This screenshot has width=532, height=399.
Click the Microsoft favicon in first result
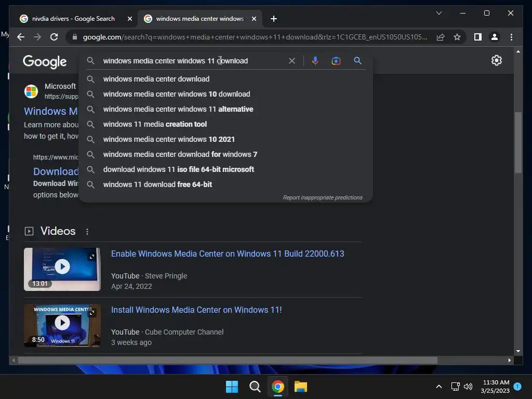pyautogui.click(x=31, y=91)
